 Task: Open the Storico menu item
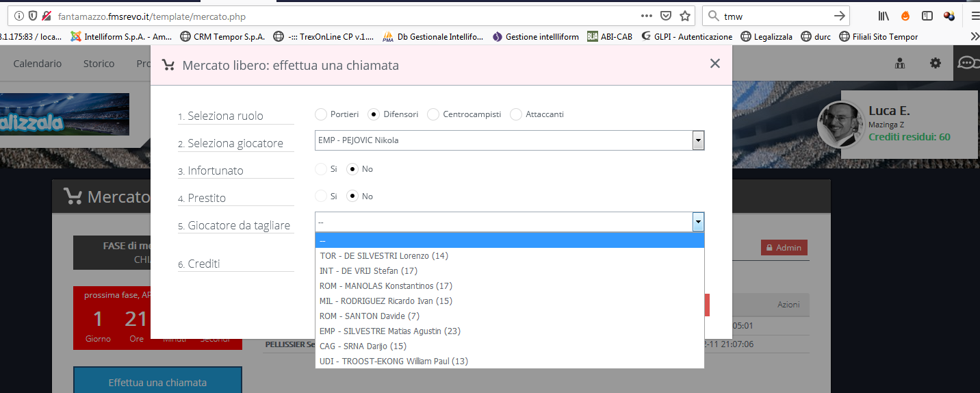[x=99, y=63]
